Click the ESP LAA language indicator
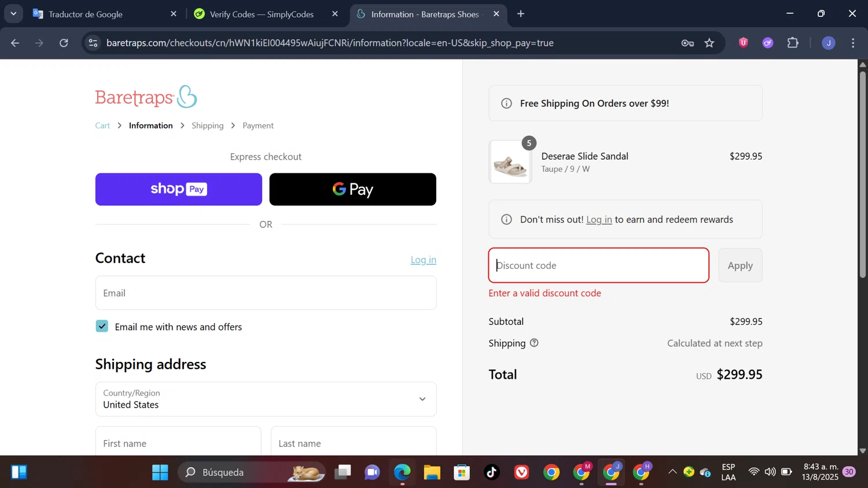Screen dimensions: 868x488 tap(729, 472)
